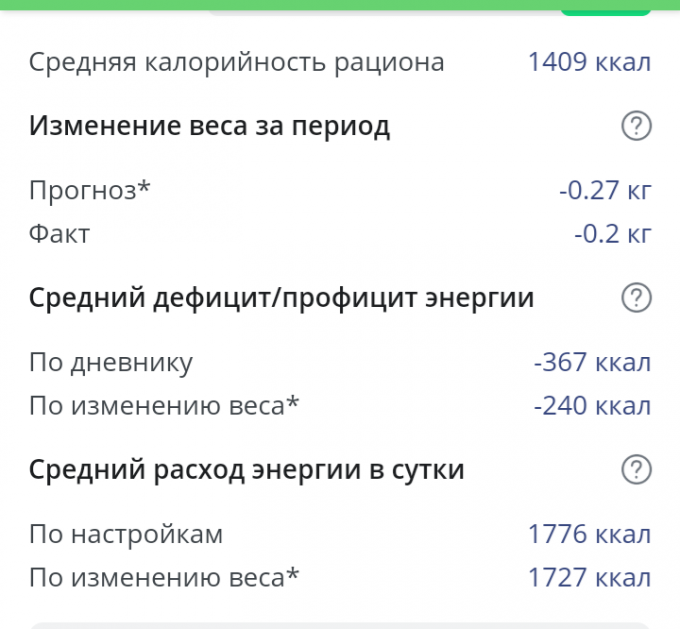Tap the 1727 ккал value
Viewport: 680px width, 629px height.
[x=589, y=577]
